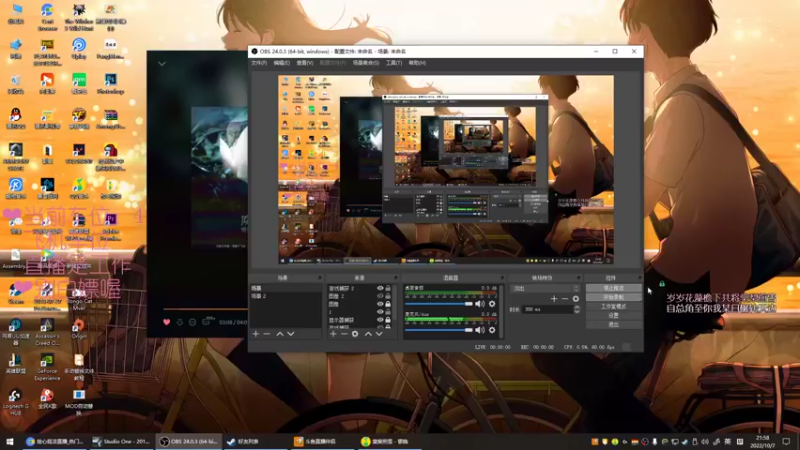Like the song with the heart icon in the music player
The height and width of the screenshot is (450, 800).
[x=166, y=322]
